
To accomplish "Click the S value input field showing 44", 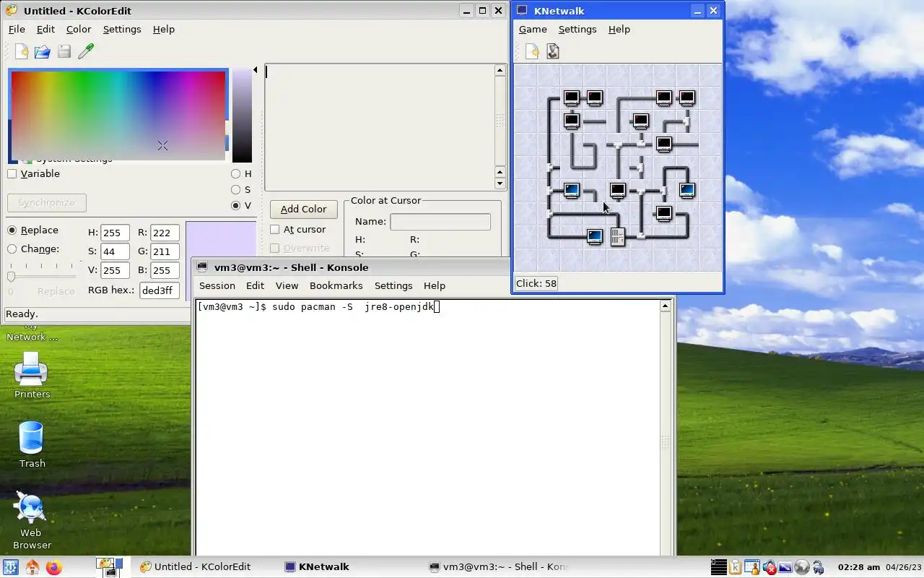I will pos(115,252).
